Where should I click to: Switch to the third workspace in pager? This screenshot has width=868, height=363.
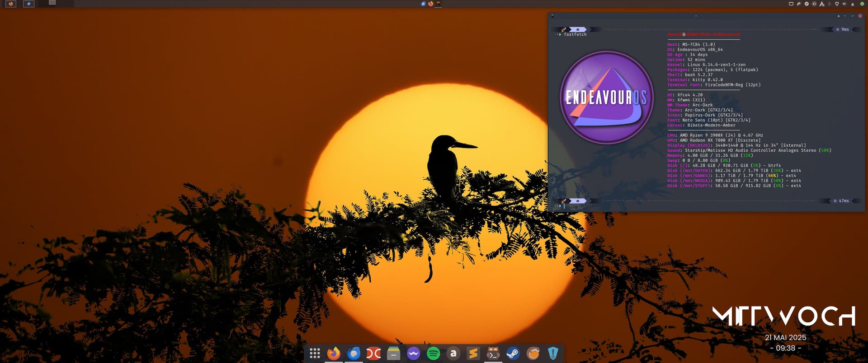point(47,4)
